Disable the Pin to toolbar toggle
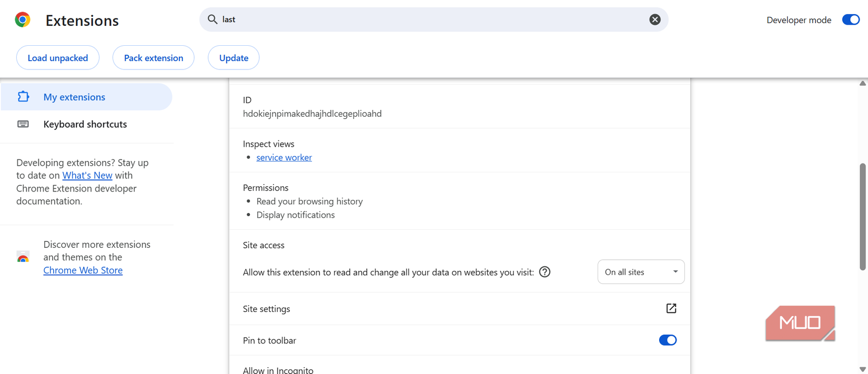The width and height of the screenshot is (868, 374). pyautogui.click(x=668, y=340)
